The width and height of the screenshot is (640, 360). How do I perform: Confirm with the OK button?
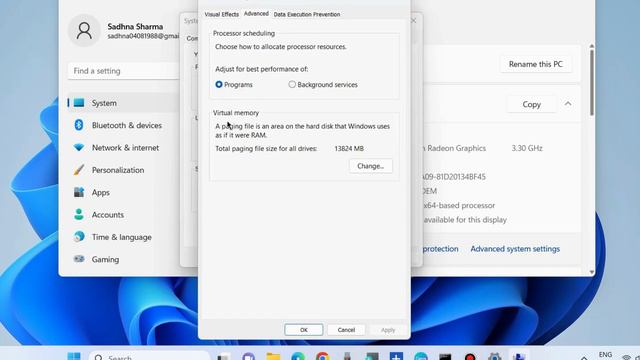304,330
